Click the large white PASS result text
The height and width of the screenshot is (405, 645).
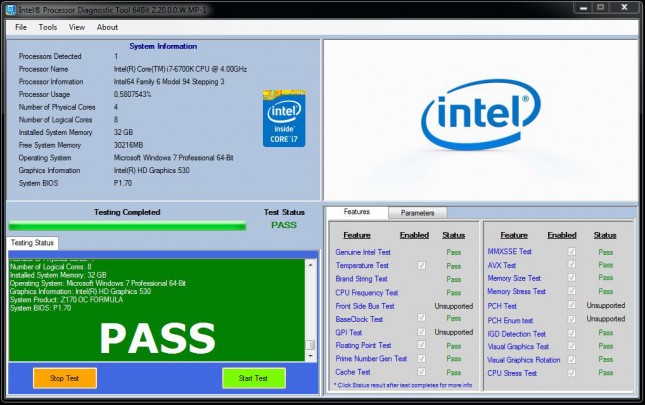[158, 338]
